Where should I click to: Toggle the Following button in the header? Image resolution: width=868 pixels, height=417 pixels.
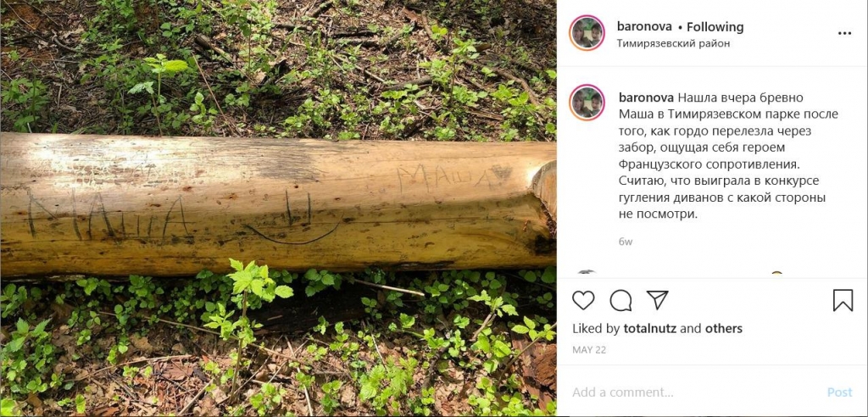tap(715, 27)
